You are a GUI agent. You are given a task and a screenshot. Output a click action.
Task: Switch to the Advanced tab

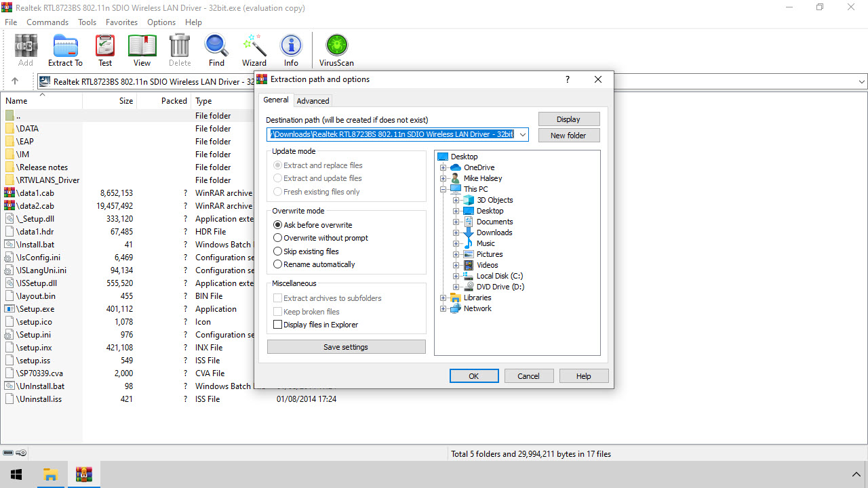point(313,100)
